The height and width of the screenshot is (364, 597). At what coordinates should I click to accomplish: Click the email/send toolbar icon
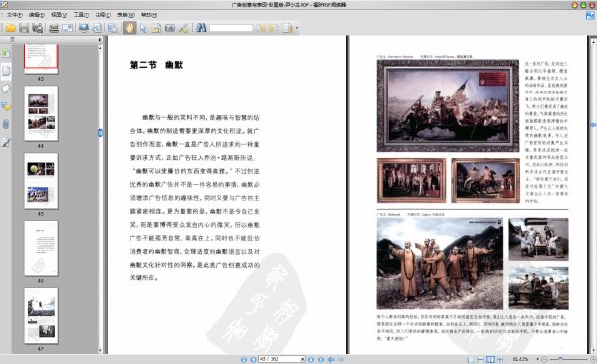coord(67,28)
